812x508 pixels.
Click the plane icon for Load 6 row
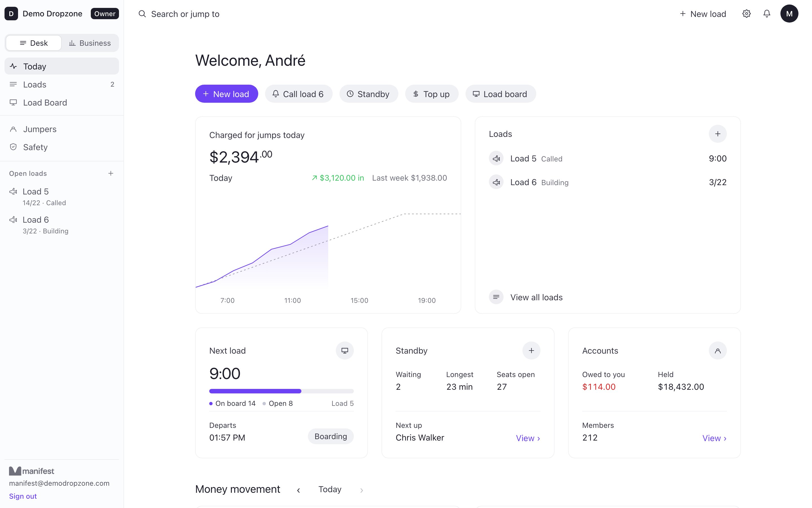point(496,182)
